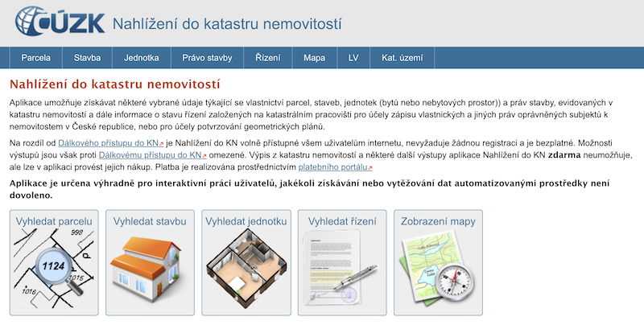Click the bold word zdarma

(564, 155)
